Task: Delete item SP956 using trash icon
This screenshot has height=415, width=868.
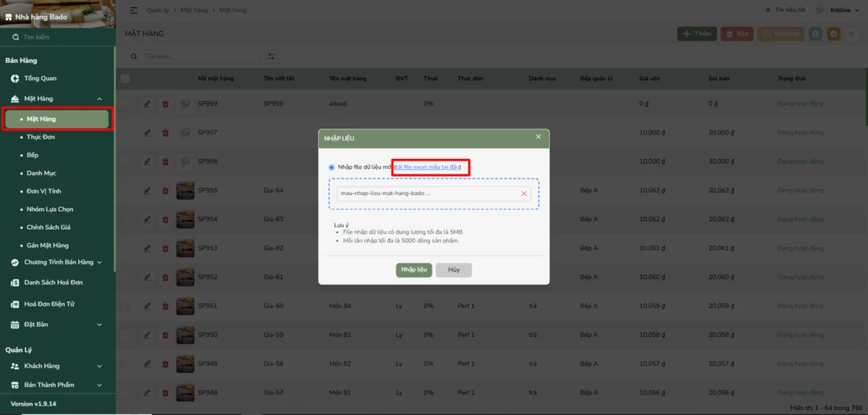Action: click(x=166, y=162)
